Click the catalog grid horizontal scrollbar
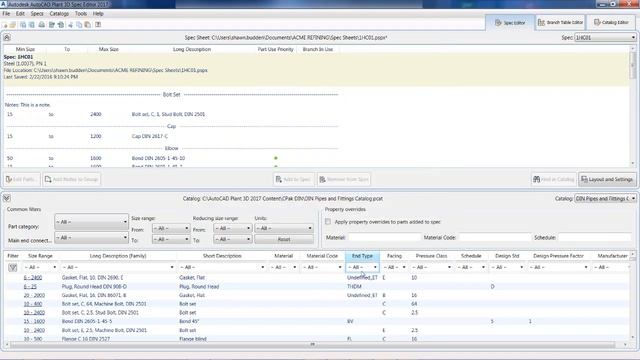 click(312, 345)
